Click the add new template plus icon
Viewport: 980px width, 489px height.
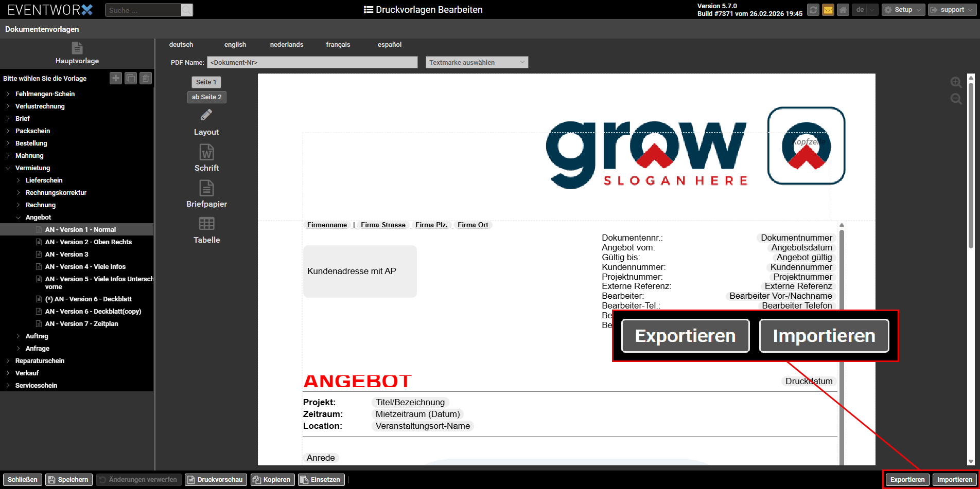[x=116, y=78]
